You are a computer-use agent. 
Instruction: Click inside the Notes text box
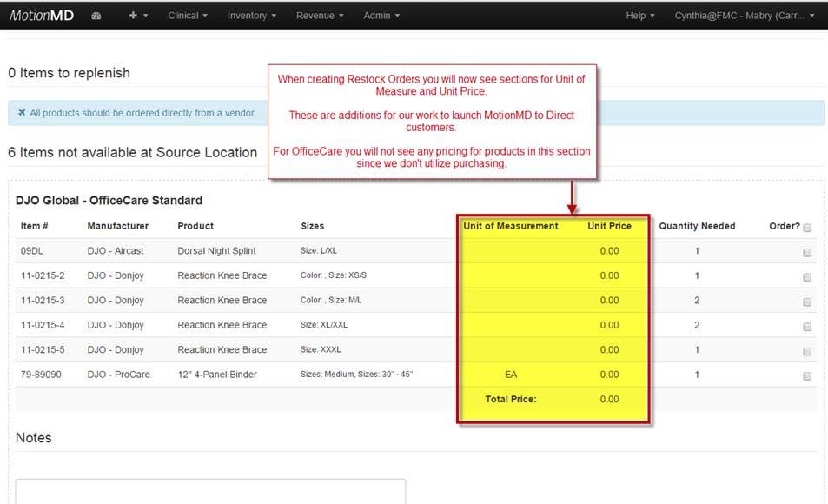(210, 491)
